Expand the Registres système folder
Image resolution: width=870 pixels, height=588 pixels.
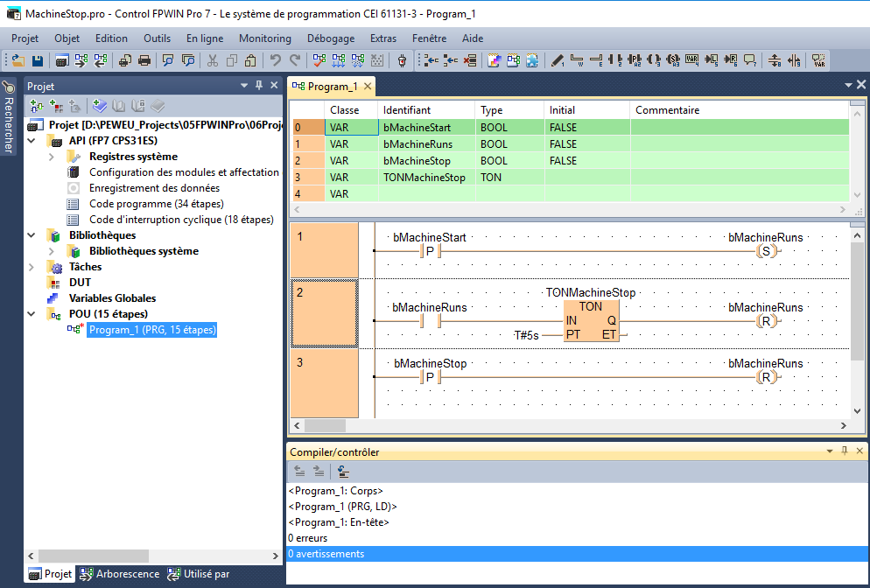pyautogui.click(x=52, y=157)
